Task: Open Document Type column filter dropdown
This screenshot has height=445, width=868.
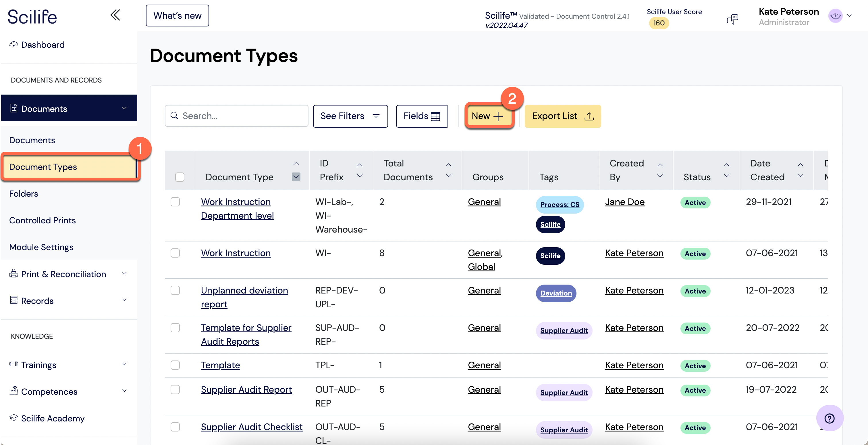Action: coord(296,177)
